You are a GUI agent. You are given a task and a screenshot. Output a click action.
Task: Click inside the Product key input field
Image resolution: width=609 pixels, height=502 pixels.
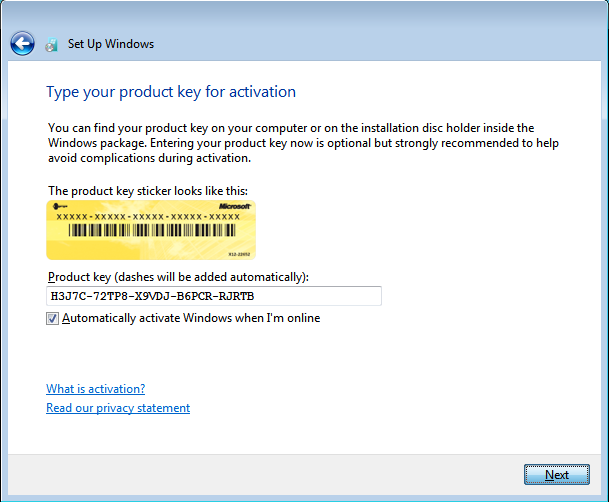pos(214,296)
